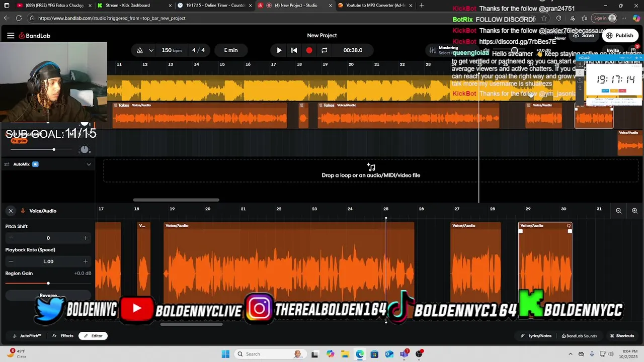Click bar 14 on the main timeline ruler
Screen dimensions: 644x362
click(196, 64)
